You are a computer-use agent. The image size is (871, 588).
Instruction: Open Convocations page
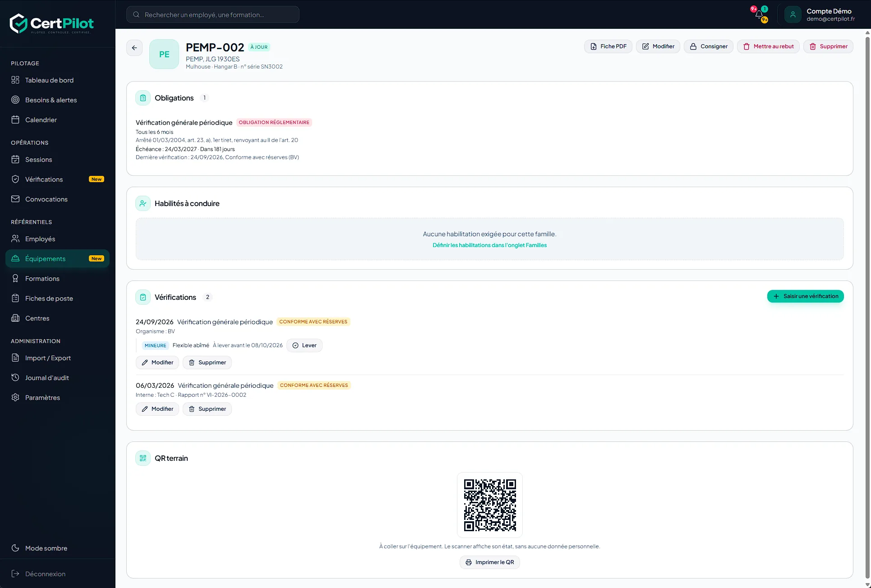tap(58, 199)
